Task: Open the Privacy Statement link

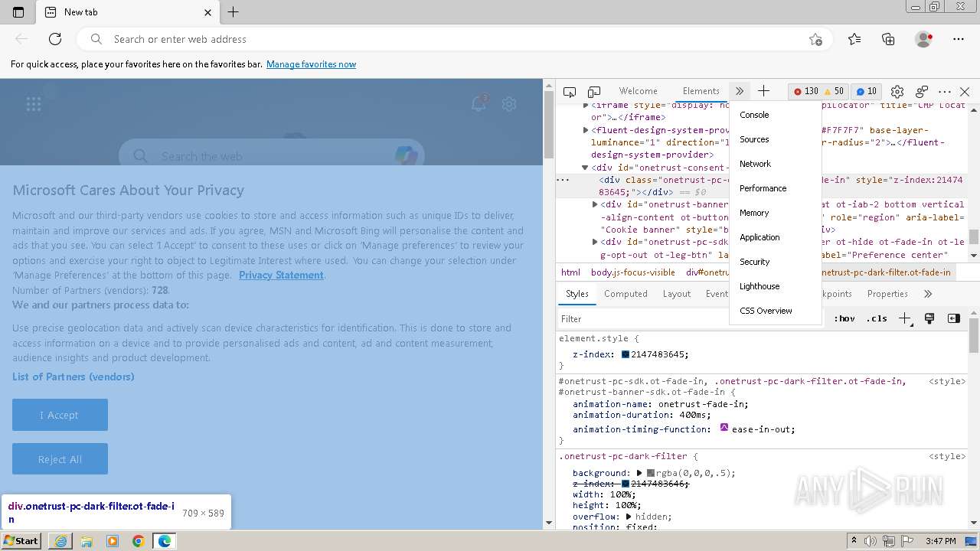Action: 281,275
